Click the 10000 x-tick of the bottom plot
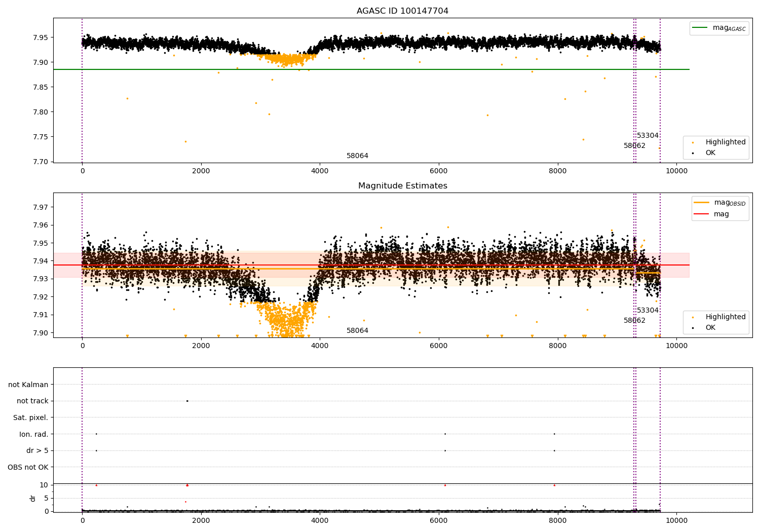760x532 pixels. click(x=676, y=520)
